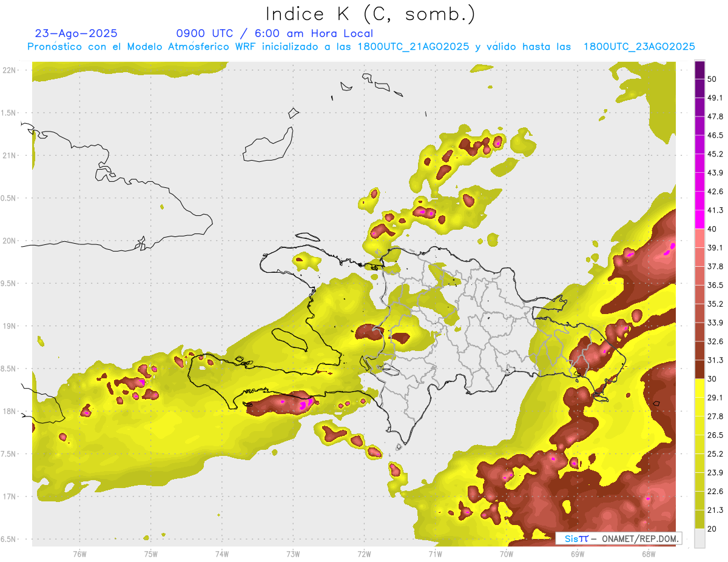
Task: Click the colorbar value '22.6'
Action: point(715,491)
